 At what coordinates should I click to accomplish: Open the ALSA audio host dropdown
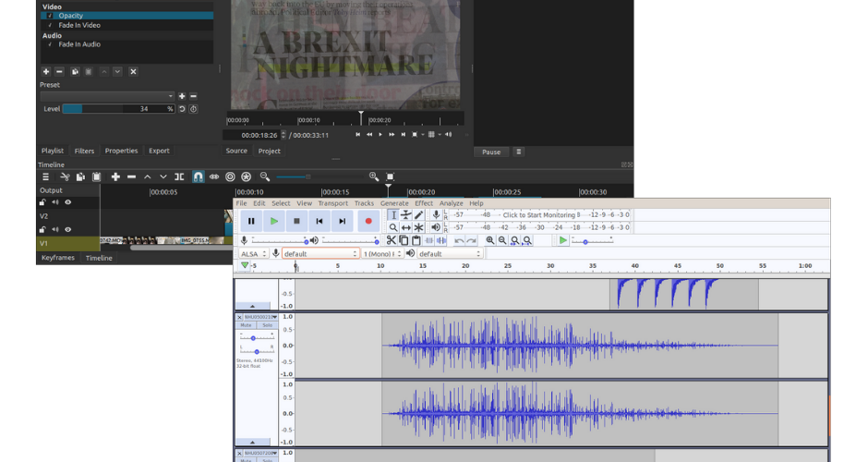[x=252, y=253]
